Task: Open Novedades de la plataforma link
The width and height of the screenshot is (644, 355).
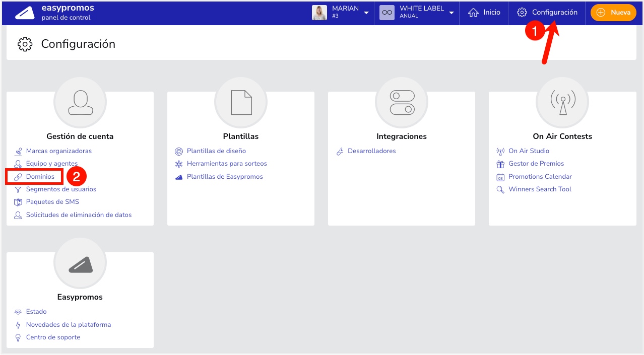Action: pyautogui.click(x=69, y=324)
